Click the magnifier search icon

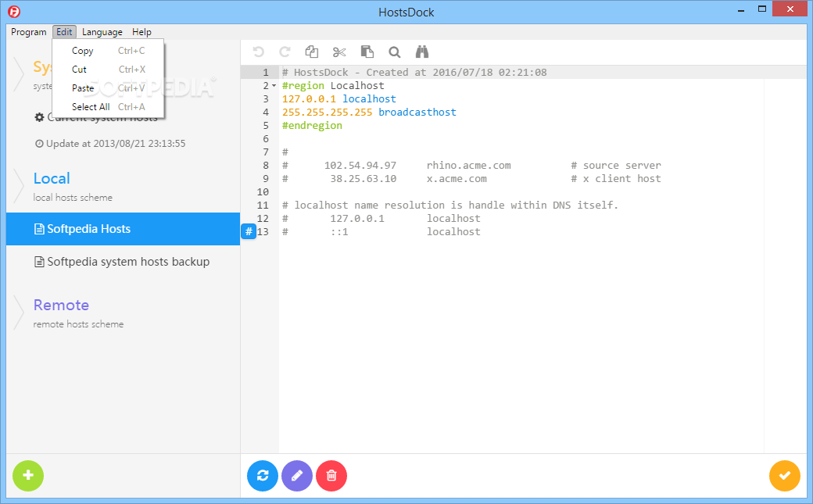[x=395, y=52]
